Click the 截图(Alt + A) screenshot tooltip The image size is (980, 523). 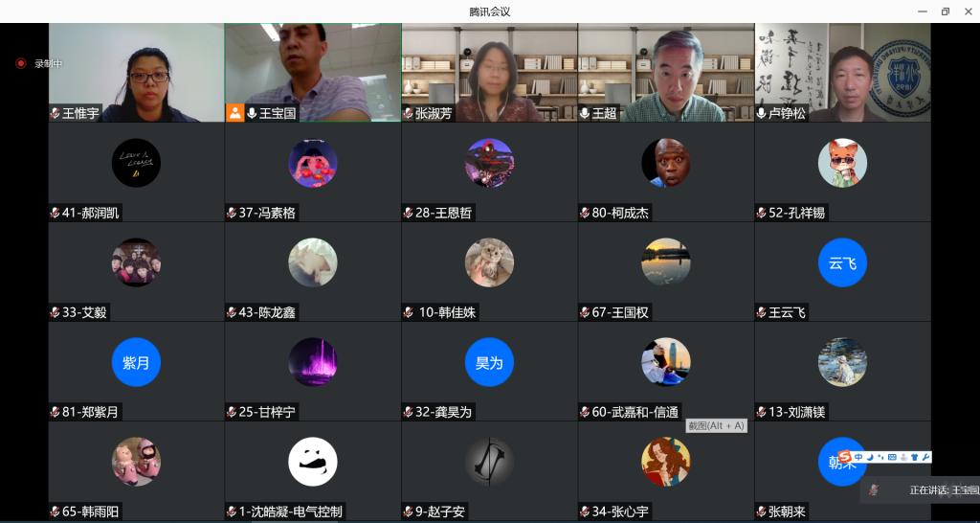point(716,425)
